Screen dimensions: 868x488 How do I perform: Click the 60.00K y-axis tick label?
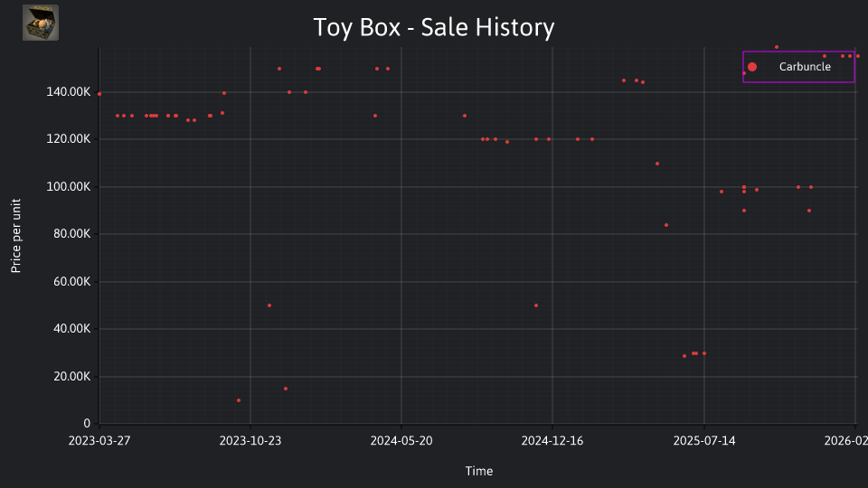pos(72,282)
